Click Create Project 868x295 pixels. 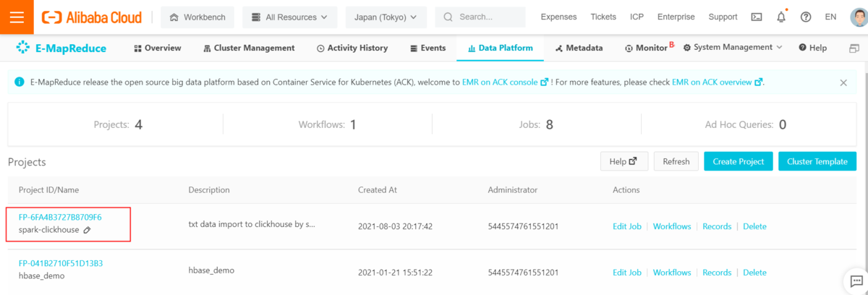click(739, 161)
